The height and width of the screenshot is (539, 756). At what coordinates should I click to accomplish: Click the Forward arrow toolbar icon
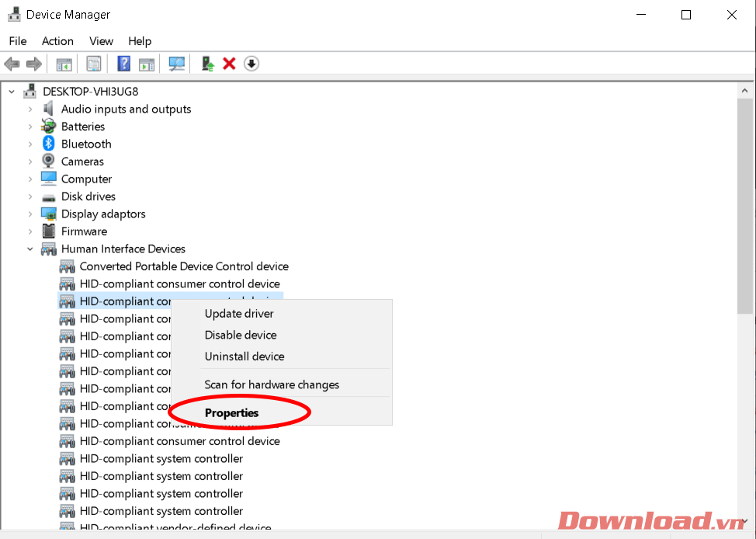click(33, 64)
